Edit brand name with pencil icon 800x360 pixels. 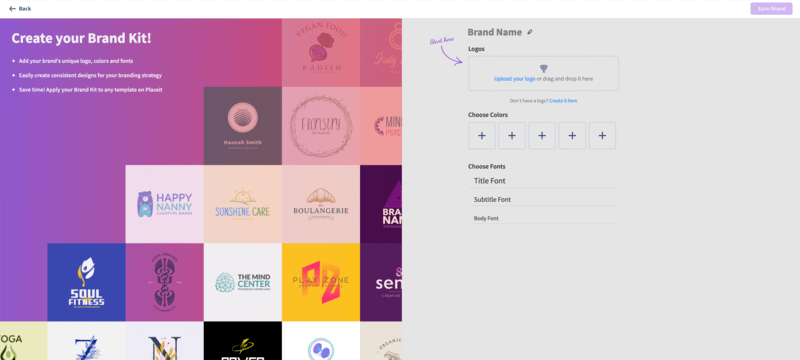530,32
